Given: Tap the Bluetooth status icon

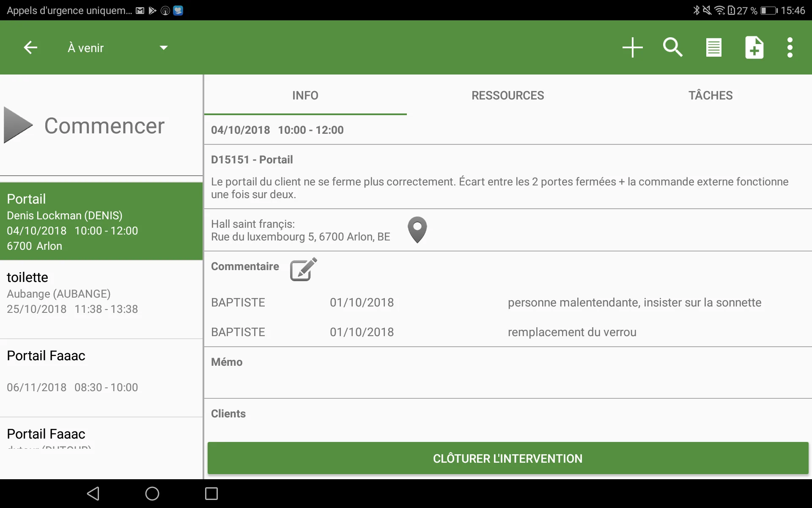Looking at the screenshot, I should [696, 10].
